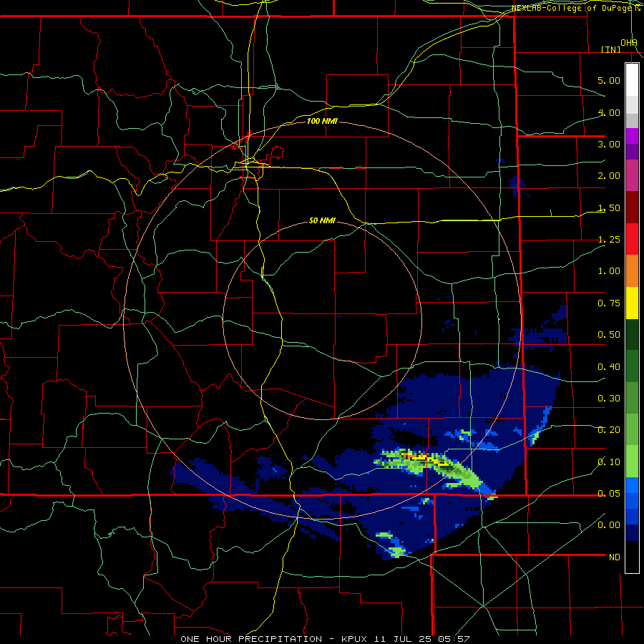Viewport: 644px width, 644px height.
Task: Pick the bright magenta legend swatch
Action: [632, 136]
